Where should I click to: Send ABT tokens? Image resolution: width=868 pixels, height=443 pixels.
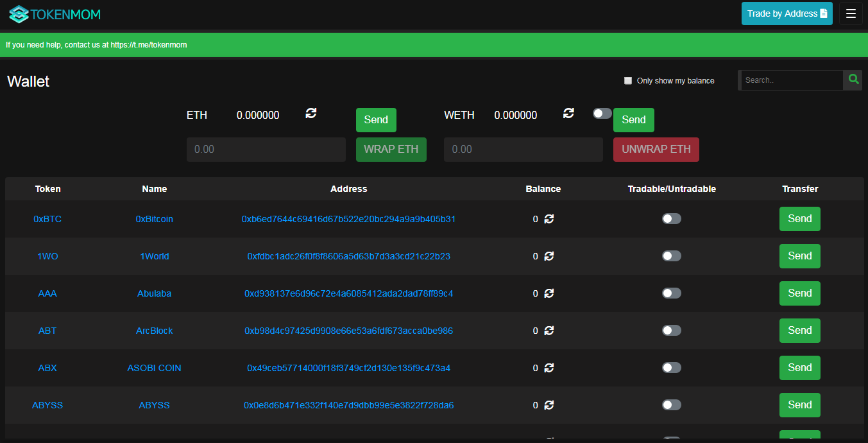[800, 331]
